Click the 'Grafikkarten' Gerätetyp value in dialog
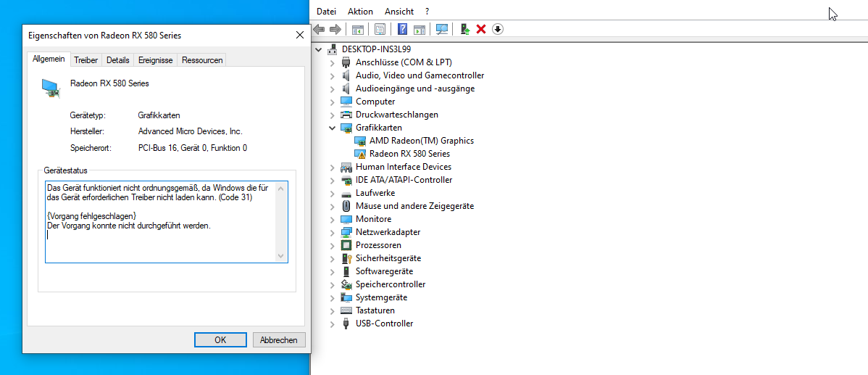 (x=159, y=116)
